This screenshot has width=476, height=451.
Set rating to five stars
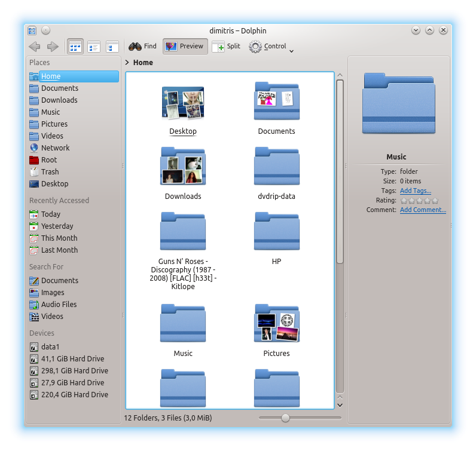435,201
